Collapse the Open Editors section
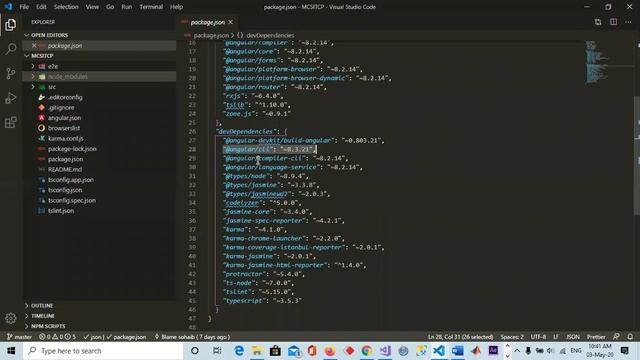Screen dimensions: 640x360 (x=27, y=35)
